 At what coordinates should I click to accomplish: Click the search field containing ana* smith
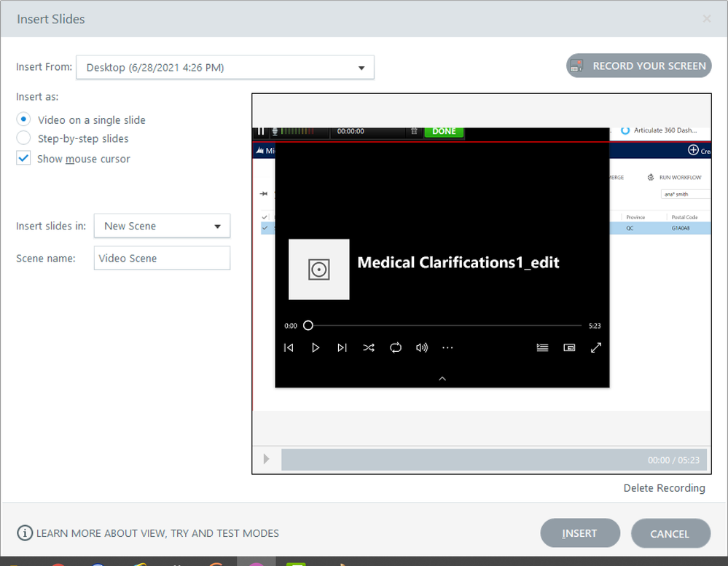pyautogui.click(x=685, y=194)
